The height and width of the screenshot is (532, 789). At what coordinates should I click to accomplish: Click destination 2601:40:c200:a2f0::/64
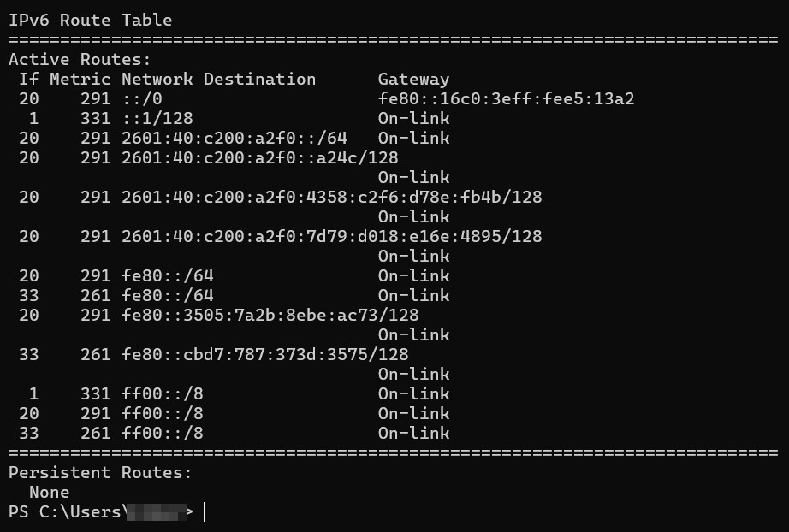(x=234, y=138)
